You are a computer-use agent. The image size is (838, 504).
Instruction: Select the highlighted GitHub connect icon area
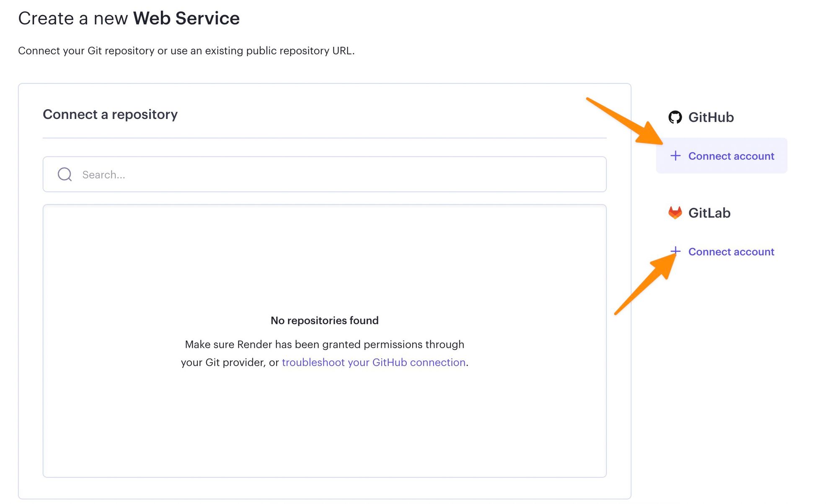tap(722, 156)
